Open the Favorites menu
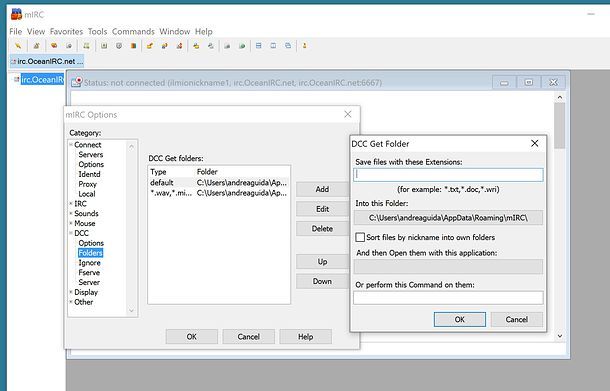The width and height of the screenshot is (610, 391). [66, 32]
